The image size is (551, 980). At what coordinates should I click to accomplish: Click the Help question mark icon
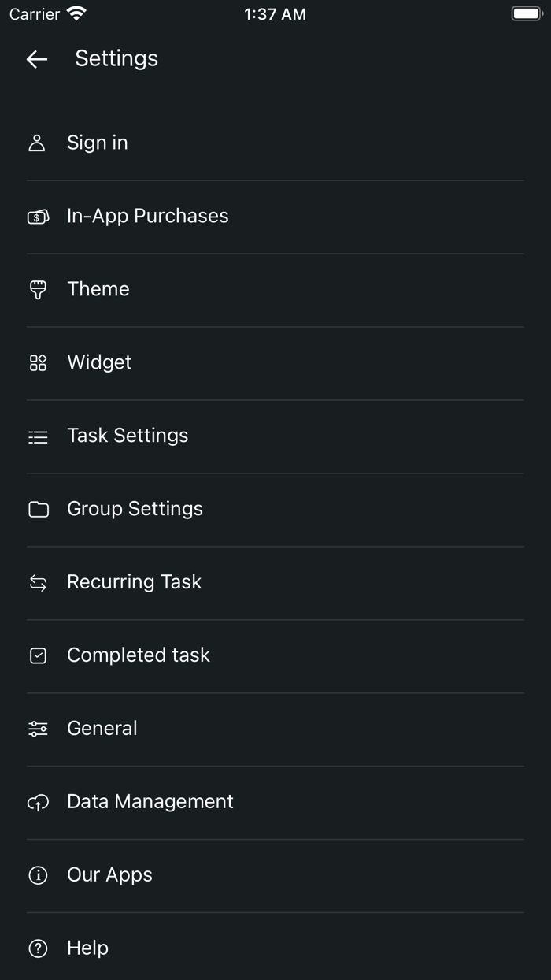[x=37, y=948]
